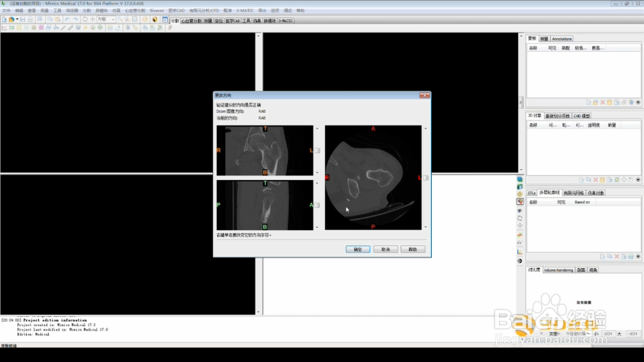This screenshot has width=644, height=362.
Task: Toggle the checkbox beside the axial view in dialog
Action: coord(426,178)
